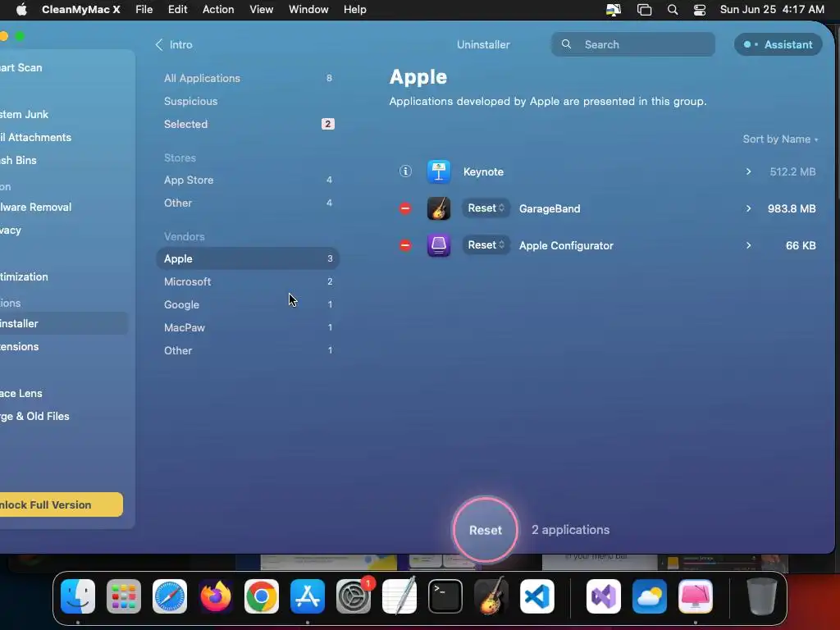Open Control Center in menu bar
840x630 pixels.
coord(699,10)
